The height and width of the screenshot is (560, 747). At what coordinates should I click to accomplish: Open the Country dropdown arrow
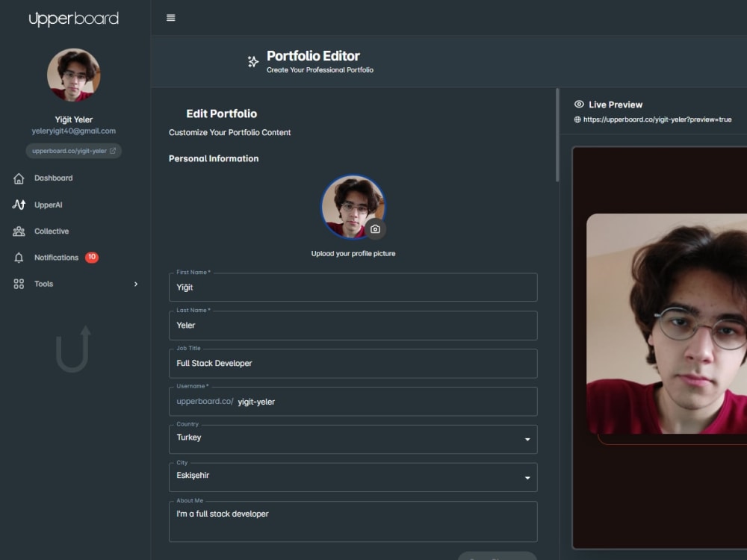coord(527,439)
